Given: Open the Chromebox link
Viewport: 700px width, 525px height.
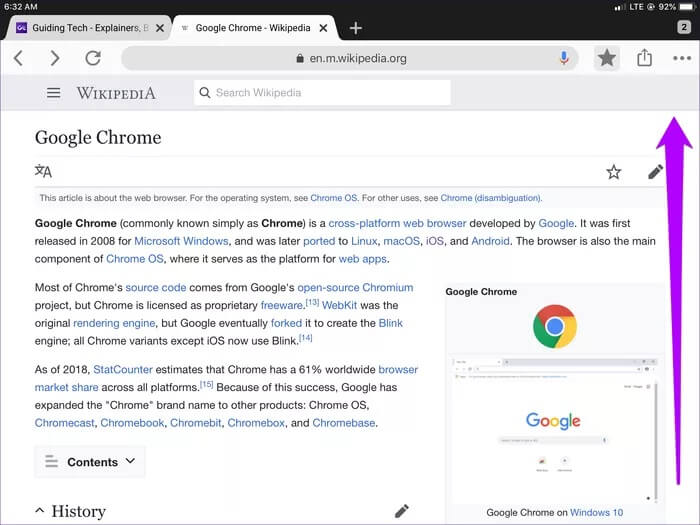Looking at the screenshot, I should (256, 423).
